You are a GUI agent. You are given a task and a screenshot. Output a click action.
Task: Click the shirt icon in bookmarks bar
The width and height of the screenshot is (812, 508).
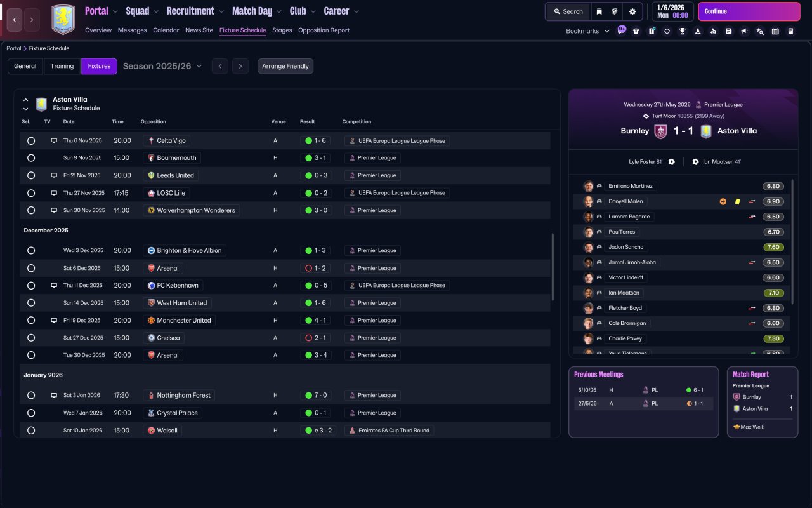[636, 31]
